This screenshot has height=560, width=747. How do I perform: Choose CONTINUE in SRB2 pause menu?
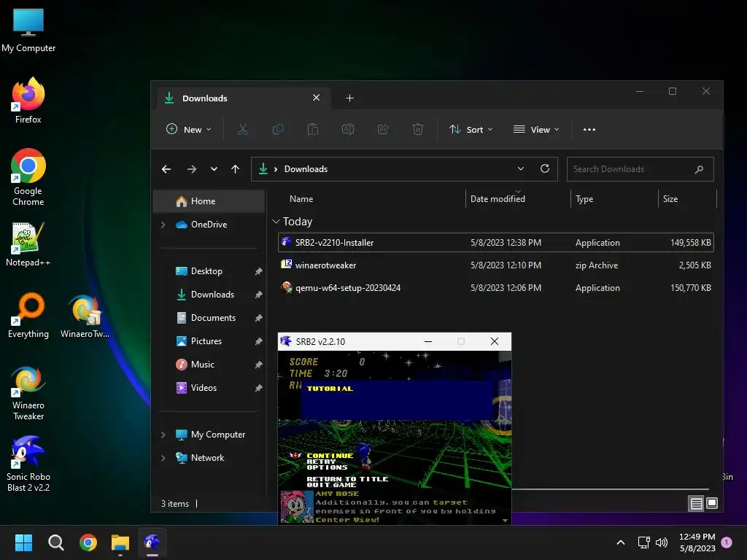330,456
